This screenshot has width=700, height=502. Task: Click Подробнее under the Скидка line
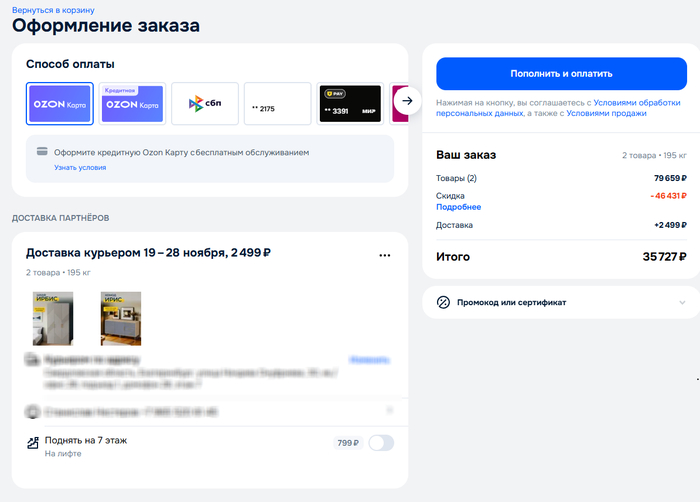(458, 207)
